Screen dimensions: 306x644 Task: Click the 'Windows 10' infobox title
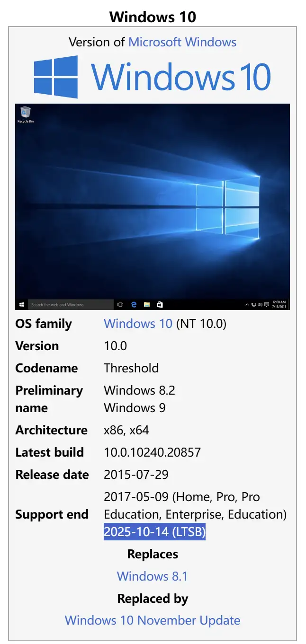point(153,17)
